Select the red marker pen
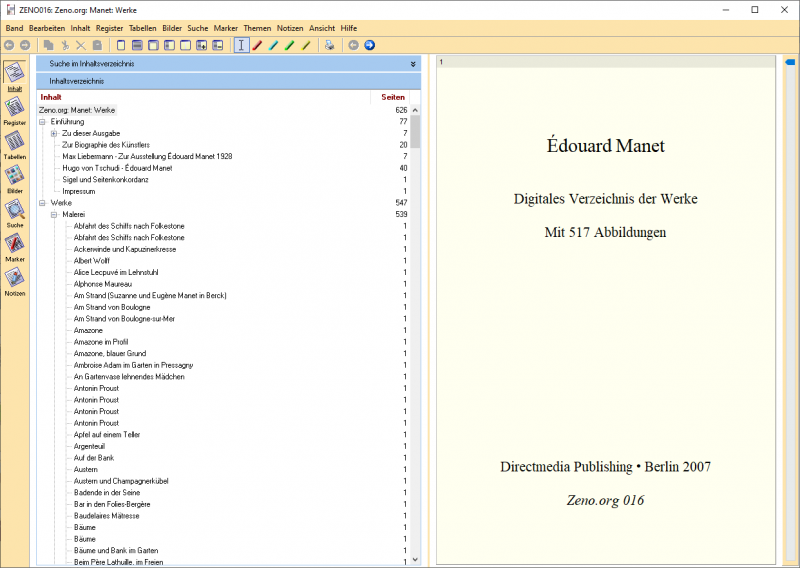Image resolution: width=800 pixels, height=568 pixels. coord(257,45)
